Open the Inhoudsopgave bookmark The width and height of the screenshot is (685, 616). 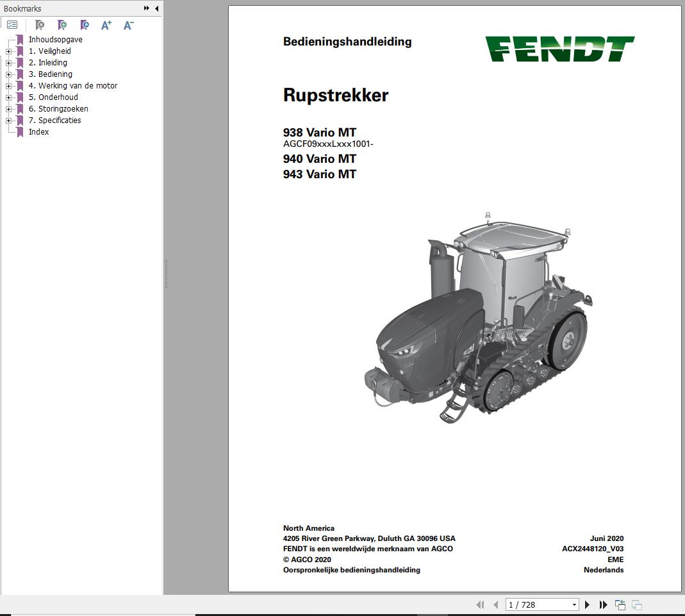56,40
